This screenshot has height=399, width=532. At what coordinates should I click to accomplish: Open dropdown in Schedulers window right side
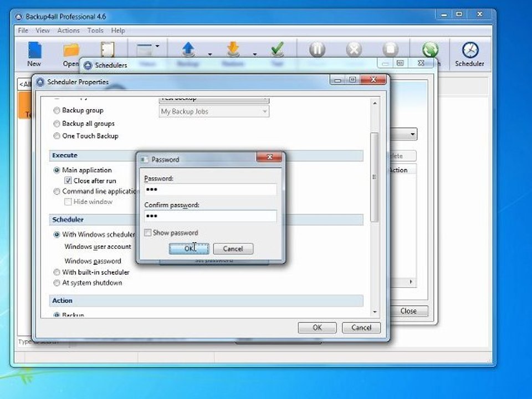click(412, 134)
